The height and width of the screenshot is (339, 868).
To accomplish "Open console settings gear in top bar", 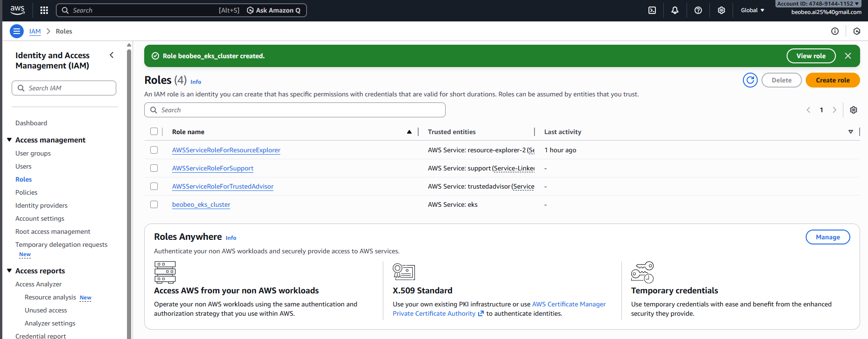I will [x=721, y=10].
